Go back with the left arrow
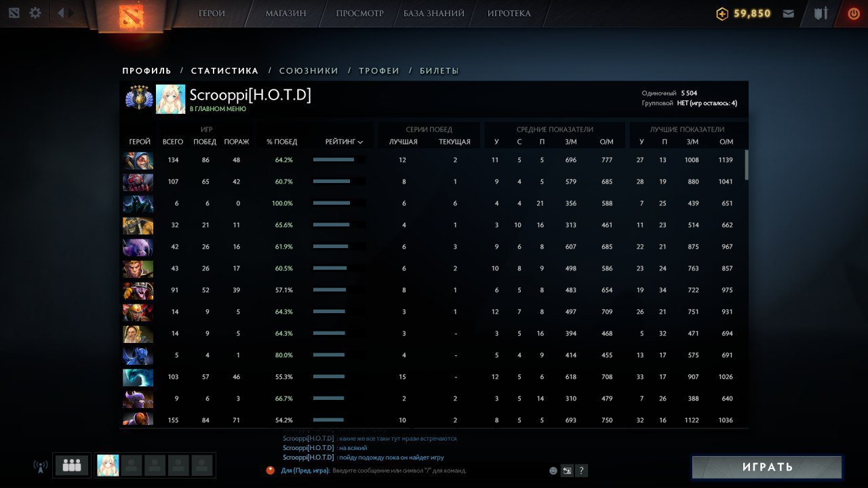Viewport: 868px width, 488px height. 60,13
